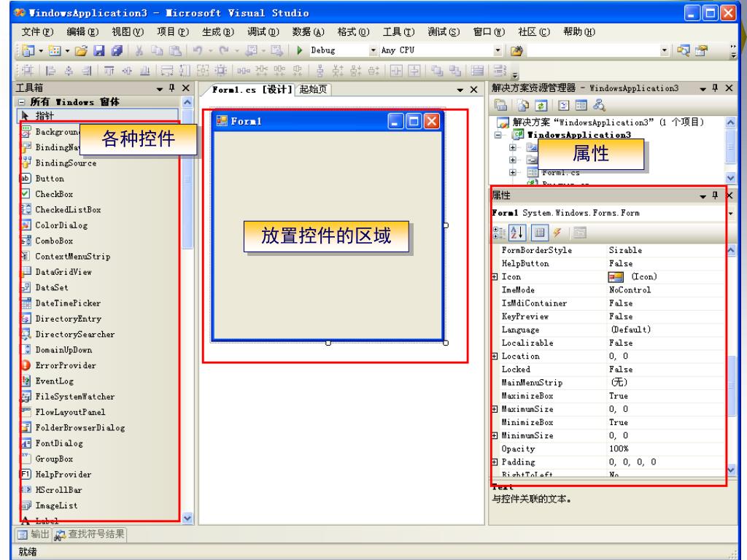Click the Refresh icon in Solution Explorer
Screen dimensions: 747x560
click(x=541, y=105)
